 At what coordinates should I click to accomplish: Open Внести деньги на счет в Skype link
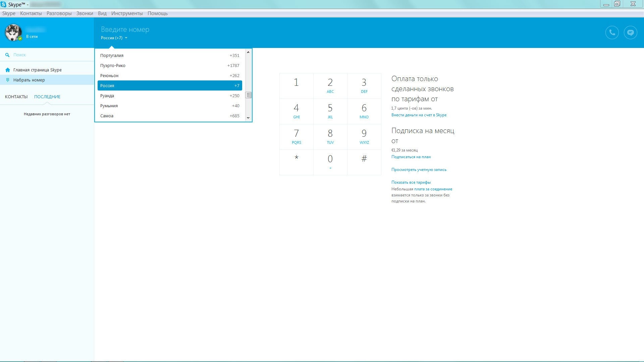419,115
